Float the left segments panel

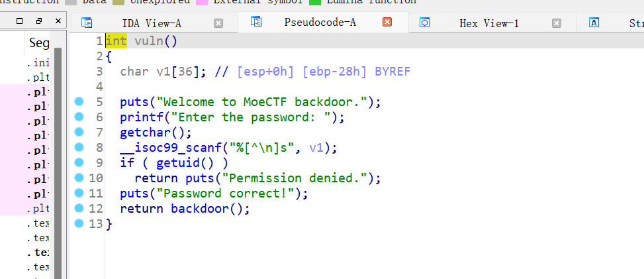[x=39, y=21]
